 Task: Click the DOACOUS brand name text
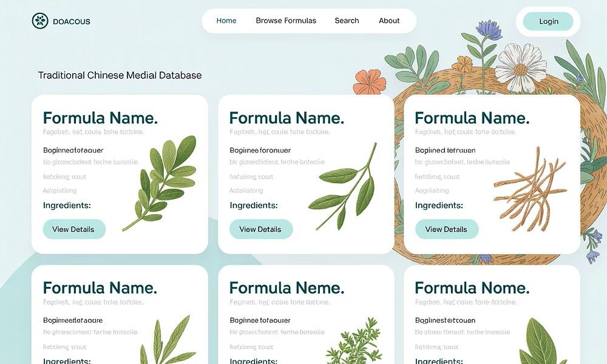click(x=72, y=22)
